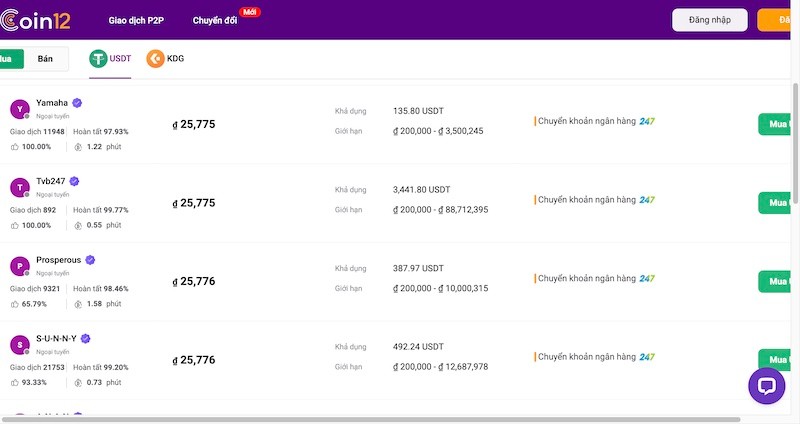Open Yamaha seller avatar

point(20,109)
